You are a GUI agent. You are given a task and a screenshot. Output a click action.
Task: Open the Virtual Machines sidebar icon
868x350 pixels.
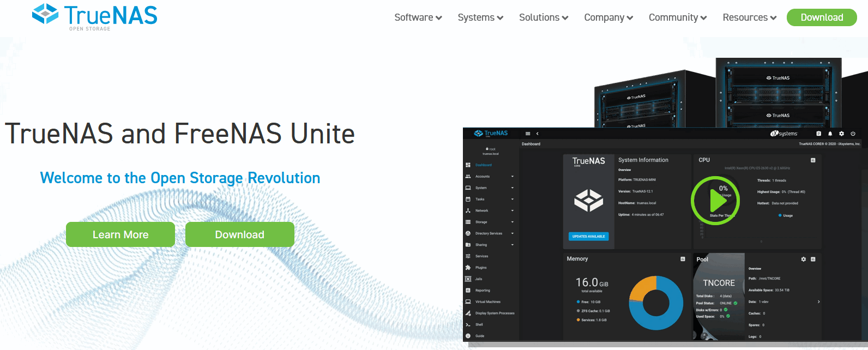(468, 301)
